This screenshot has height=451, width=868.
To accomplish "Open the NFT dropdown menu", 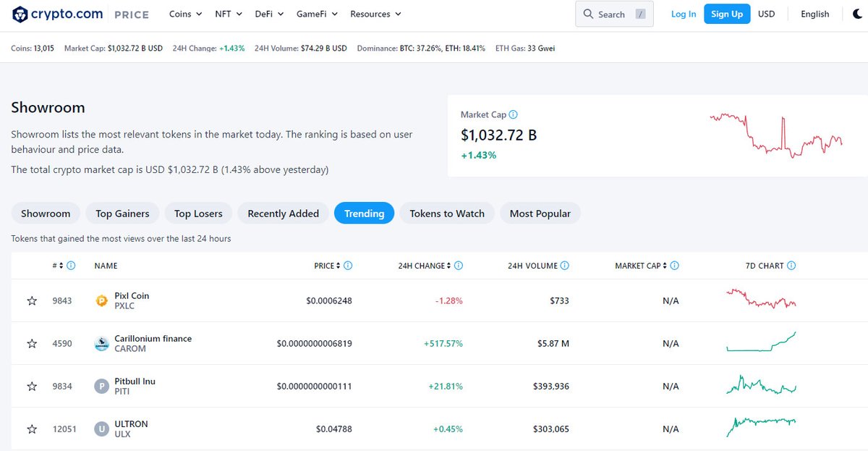I will (229, 14).
